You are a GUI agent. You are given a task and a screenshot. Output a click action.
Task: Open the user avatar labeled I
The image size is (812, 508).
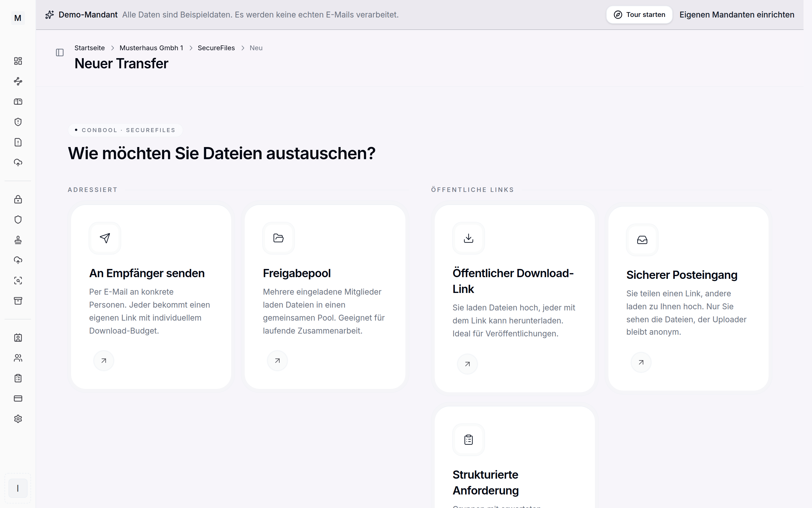coord(18,488)
